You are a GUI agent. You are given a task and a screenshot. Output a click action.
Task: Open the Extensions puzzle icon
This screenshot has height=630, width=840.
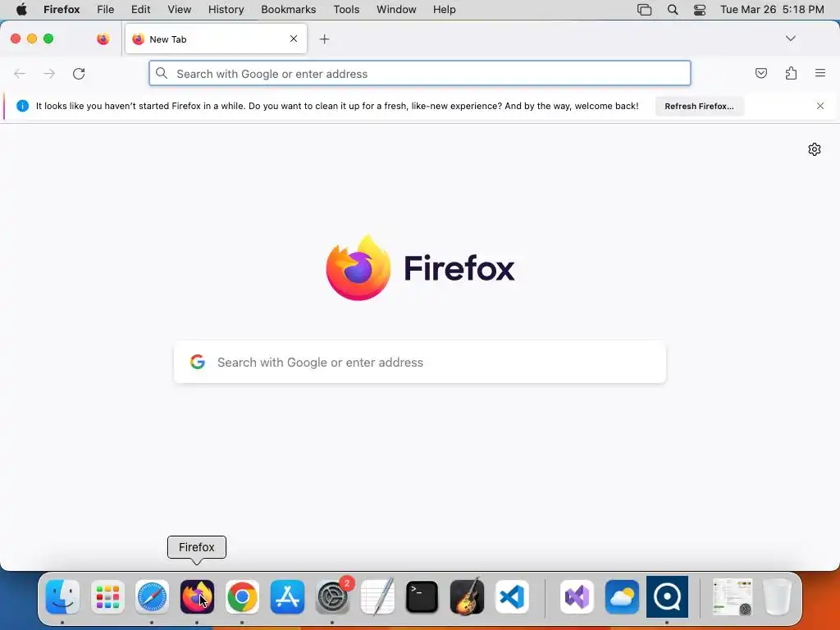(x=791, y=73)
